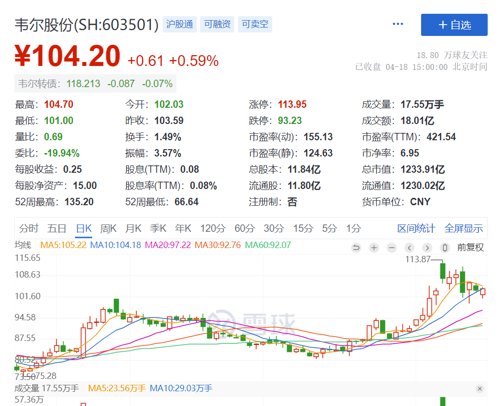Viewport: 500px width, 406px height.
Task: Click the 52周最低 value 66.64
Action: (x=186, y=202)
